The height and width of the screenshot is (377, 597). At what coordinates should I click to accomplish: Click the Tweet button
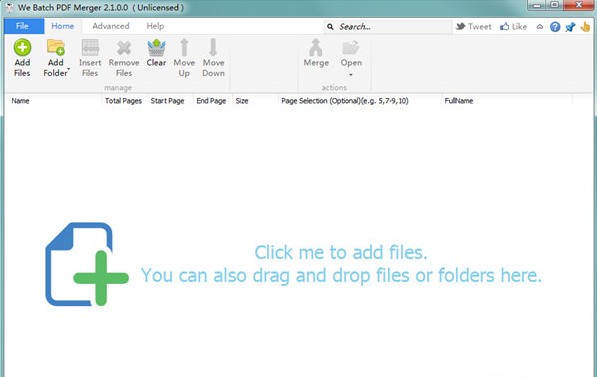click(474, 27)
